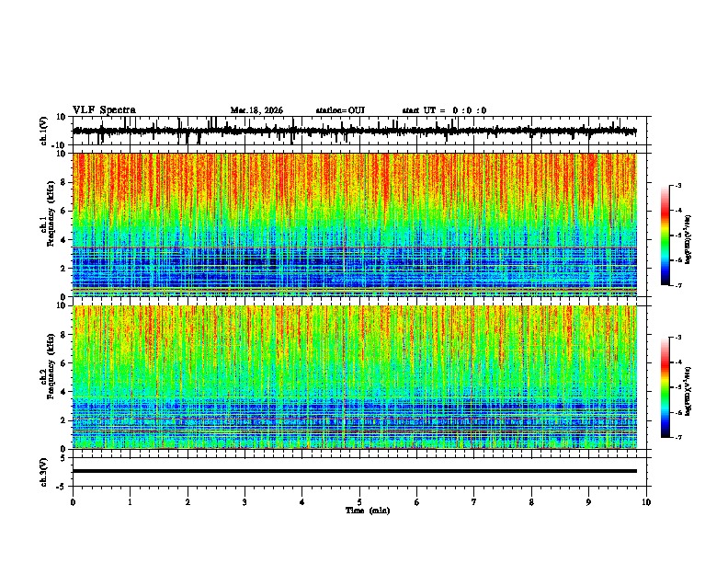Click the "2" kHz tick on ch.2 frequency axis
The height and width of the screenshot is (563, 728).
tap(63, 420)
